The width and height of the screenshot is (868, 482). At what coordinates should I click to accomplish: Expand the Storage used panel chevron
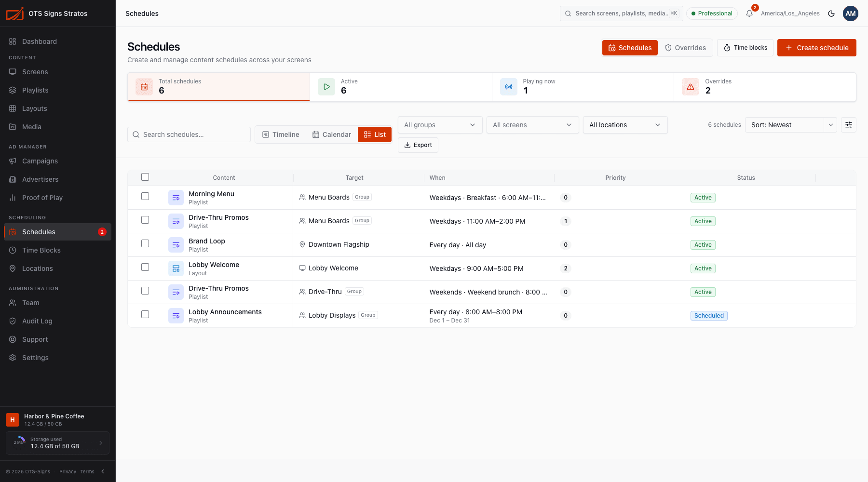coord(101,443)
